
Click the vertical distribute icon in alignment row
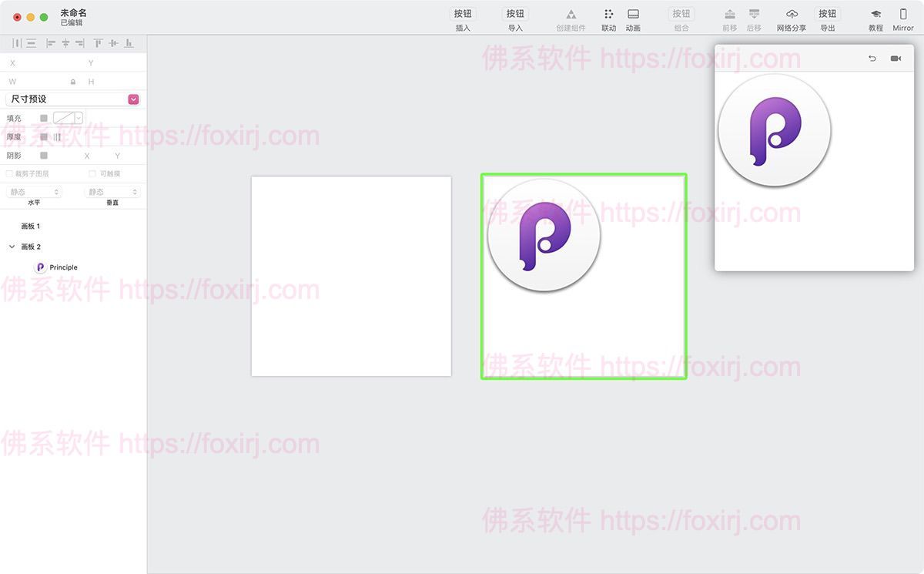(32, 43)
